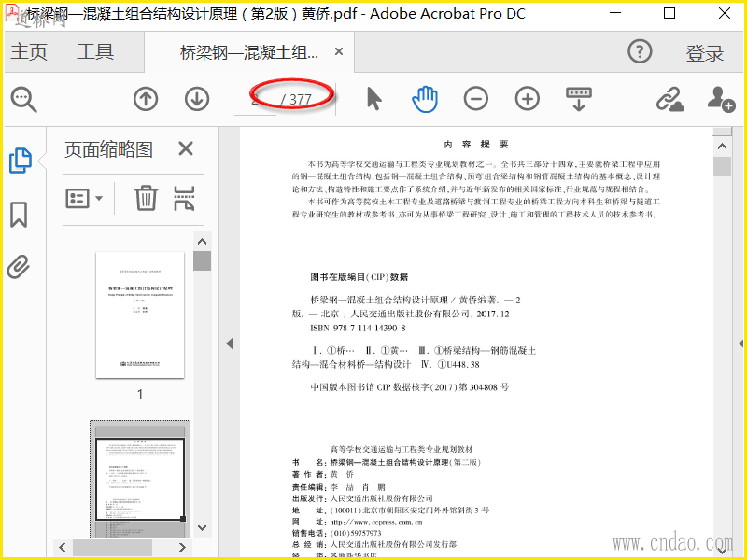
Task: Go to next page with down arrow
Action: coord(197,99)
